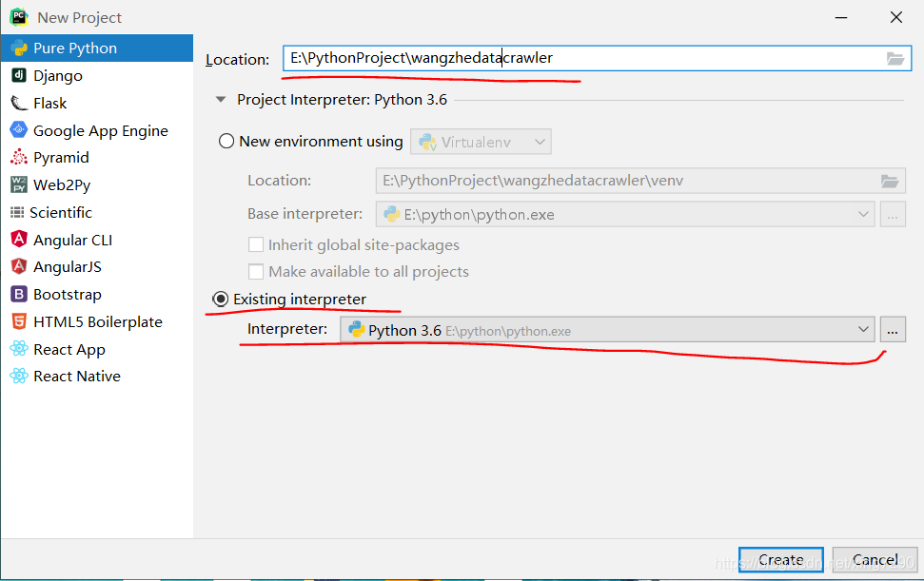Close the New Project dialog

coord(896,18)
